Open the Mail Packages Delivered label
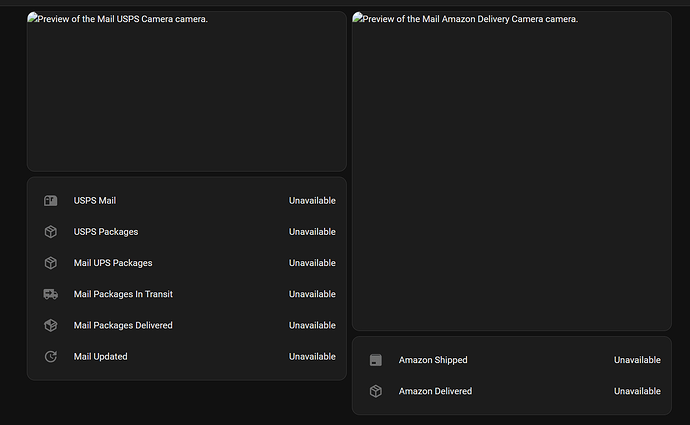Image resolution: width=690 pixels, height=425 pixels. pyautogui.click(x=123, y=326)
